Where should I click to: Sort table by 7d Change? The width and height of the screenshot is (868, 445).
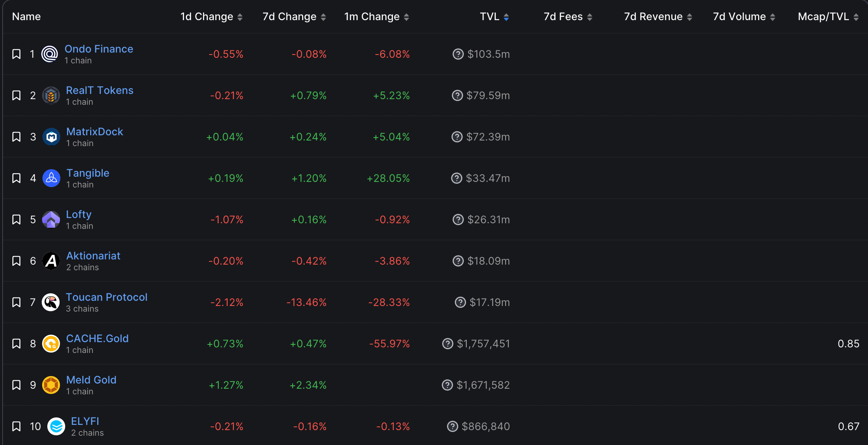[x=294, y=17]
